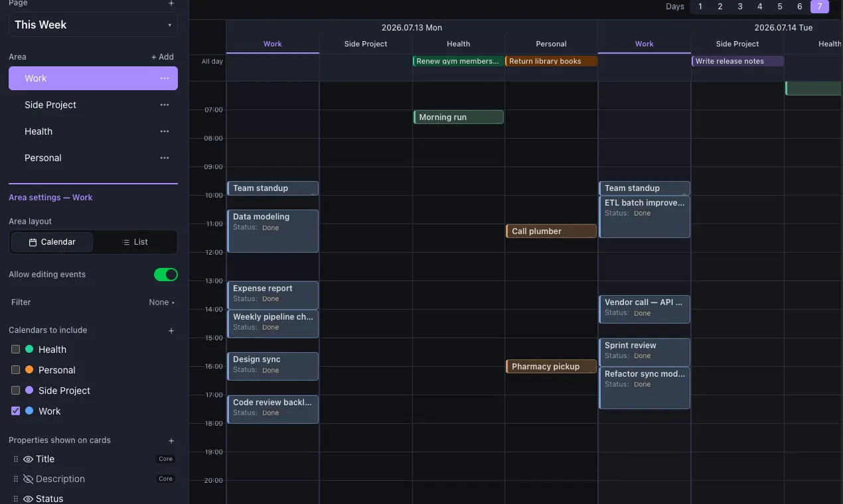The image size is (843, 504).
Task: Open the Code review backlog event
Action: 273,409
